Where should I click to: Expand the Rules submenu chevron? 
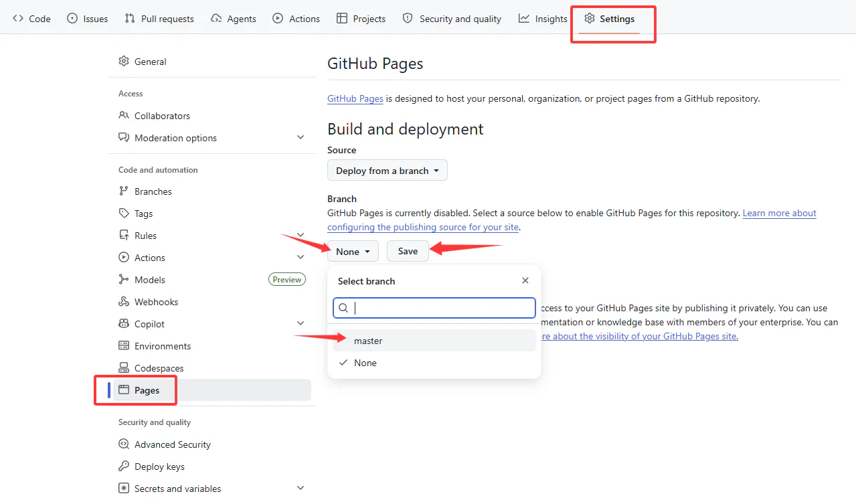301,236
